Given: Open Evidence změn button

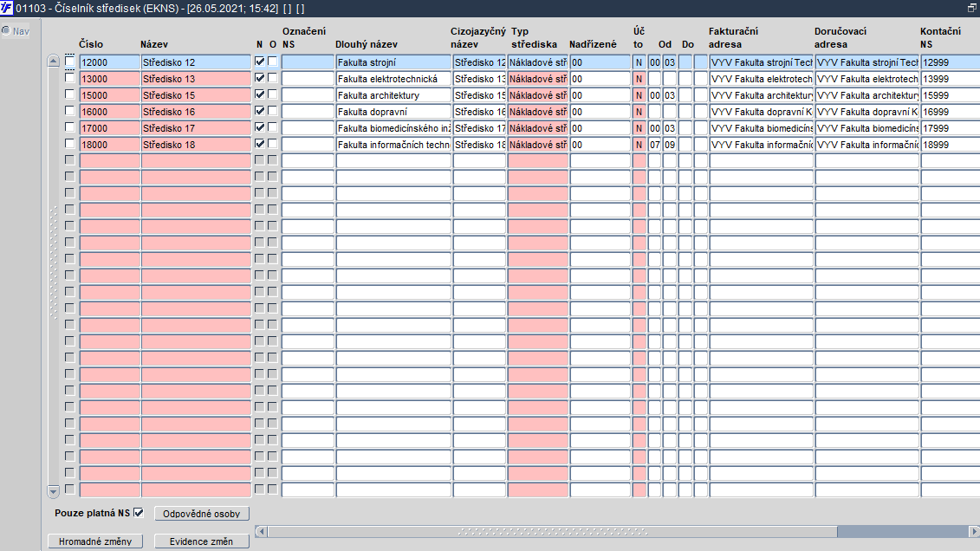Looking at the screenshot, I should tap(201, 541).
